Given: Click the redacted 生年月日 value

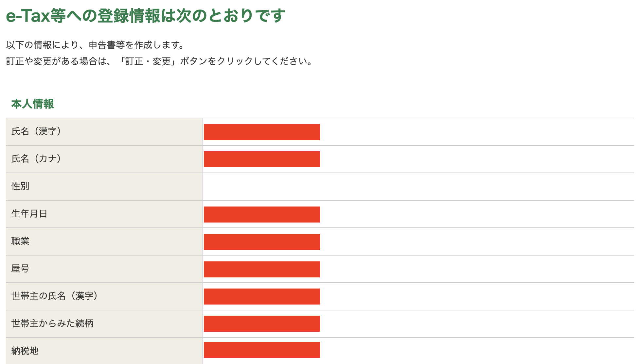Looking at the screenshot, I should click(x=262, y=214).
